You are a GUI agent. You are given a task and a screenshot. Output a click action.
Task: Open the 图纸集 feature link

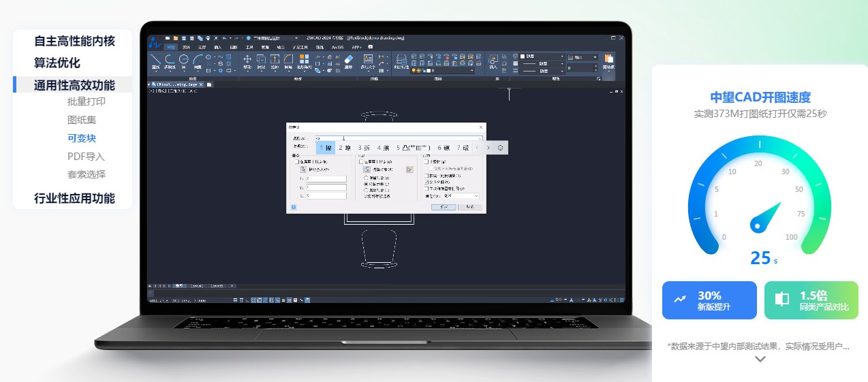(x=82, y=120)
